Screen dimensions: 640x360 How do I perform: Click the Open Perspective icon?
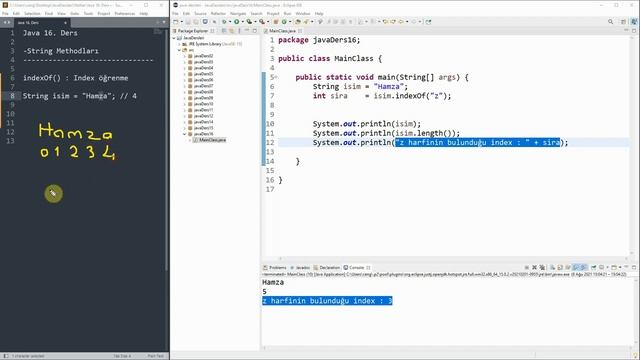[x=623, y=22]
